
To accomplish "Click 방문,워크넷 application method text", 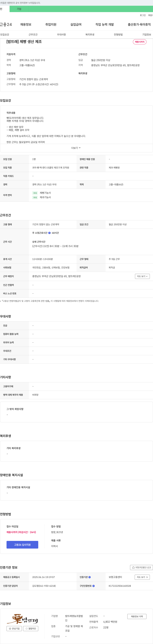I will pos(57,532).
